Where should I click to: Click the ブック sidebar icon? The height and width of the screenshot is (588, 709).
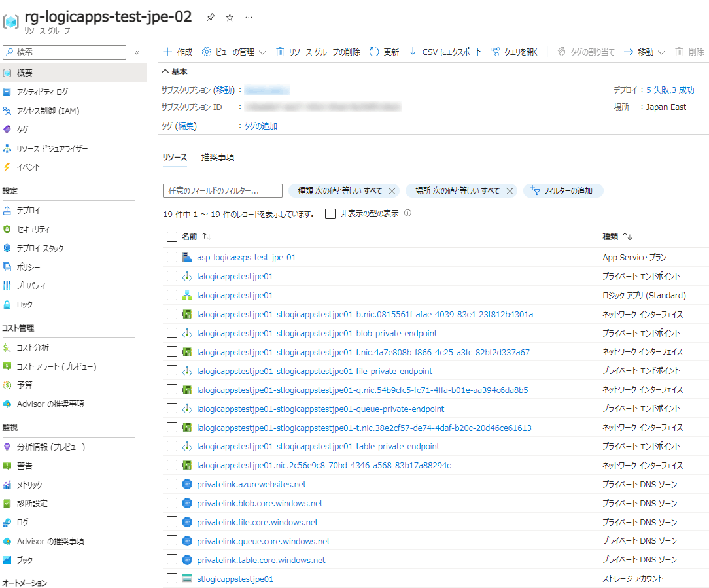[7, 560]
